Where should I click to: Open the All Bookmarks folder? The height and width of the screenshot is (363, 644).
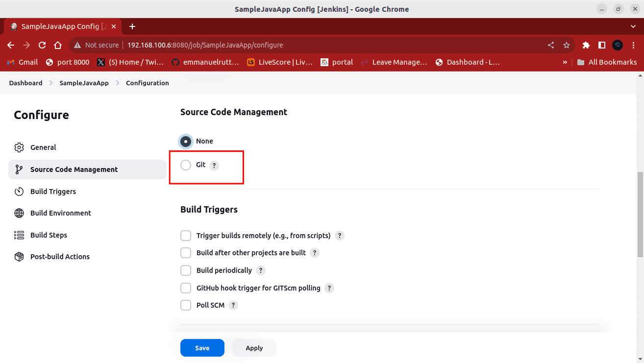tap(607, 62)
